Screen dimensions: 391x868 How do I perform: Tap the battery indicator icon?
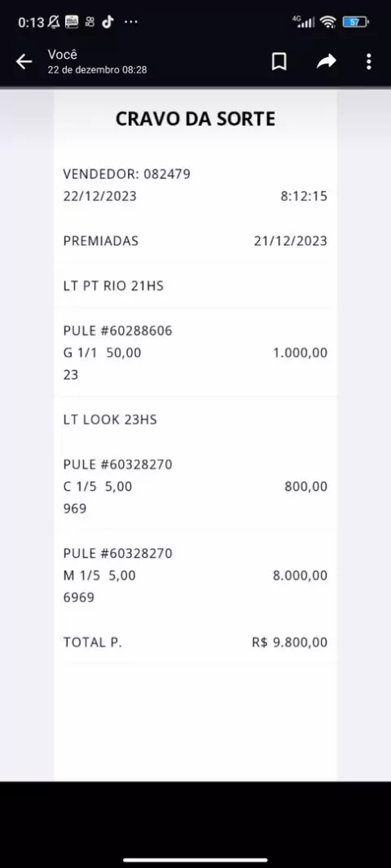tap(355, 22)
